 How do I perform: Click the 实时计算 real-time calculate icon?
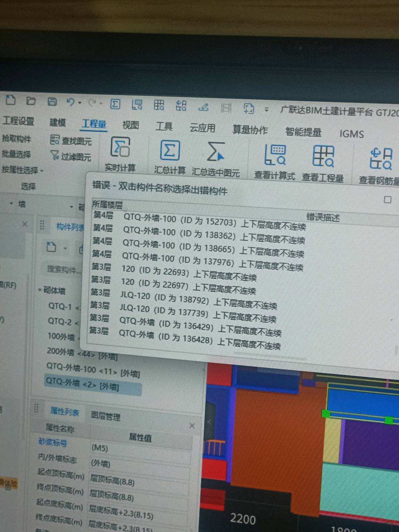[120, 147]
